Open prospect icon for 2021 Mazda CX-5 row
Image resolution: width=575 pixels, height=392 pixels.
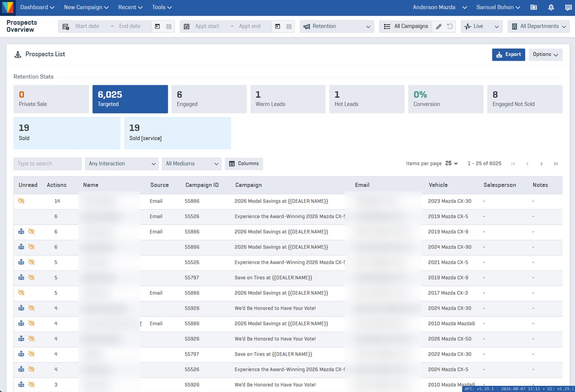click(21, 262)
